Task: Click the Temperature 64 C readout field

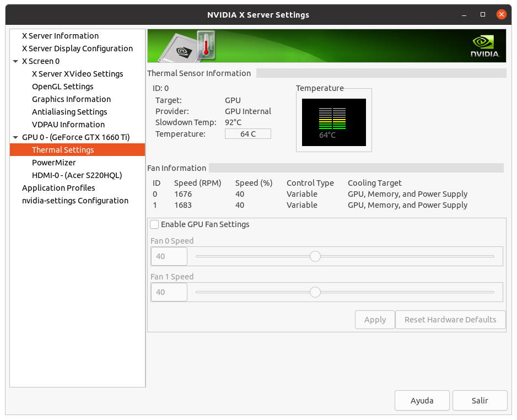Action: 247,134
